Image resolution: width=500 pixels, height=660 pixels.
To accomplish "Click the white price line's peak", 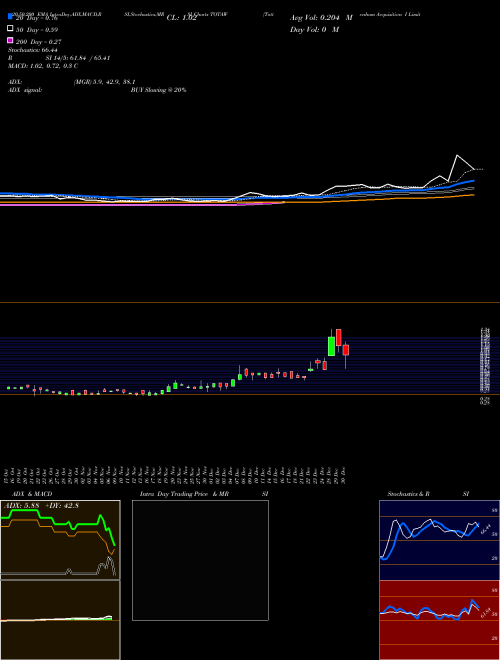I will coord(457,156).
